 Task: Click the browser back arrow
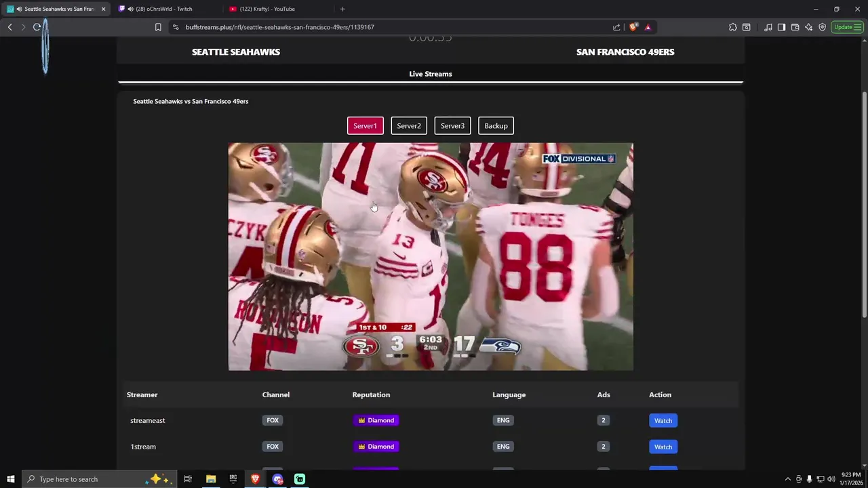pyautogui.click(x=9, y=27)
